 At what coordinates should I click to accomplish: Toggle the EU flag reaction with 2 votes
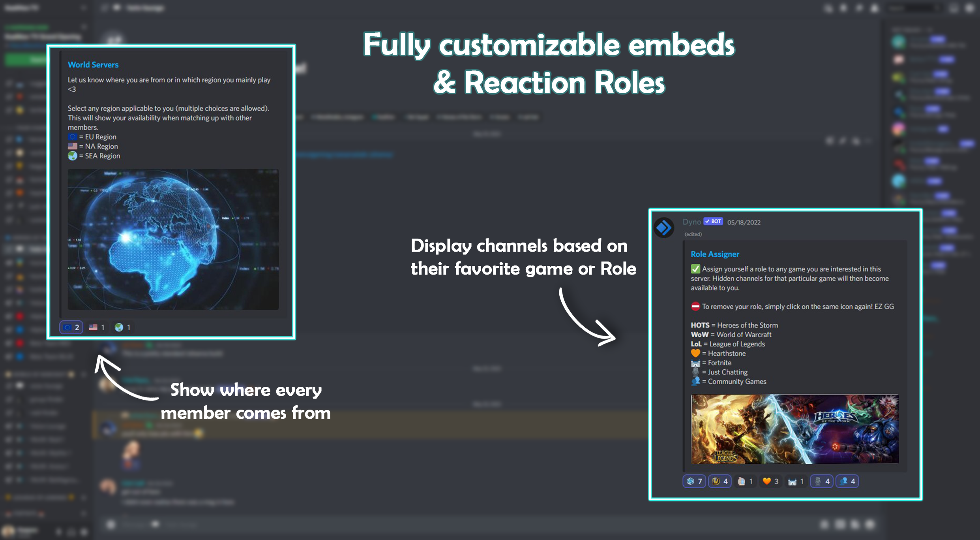[71, 327]
